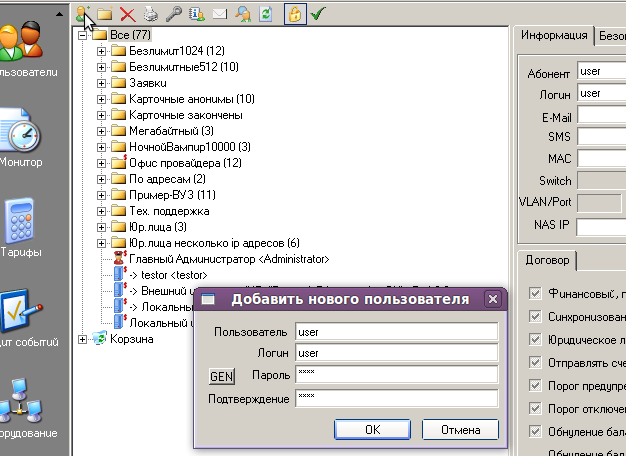The image size is (626, 456).
Task: Toggle the Порог отключения checkbox
Action: tap(535, 408)
